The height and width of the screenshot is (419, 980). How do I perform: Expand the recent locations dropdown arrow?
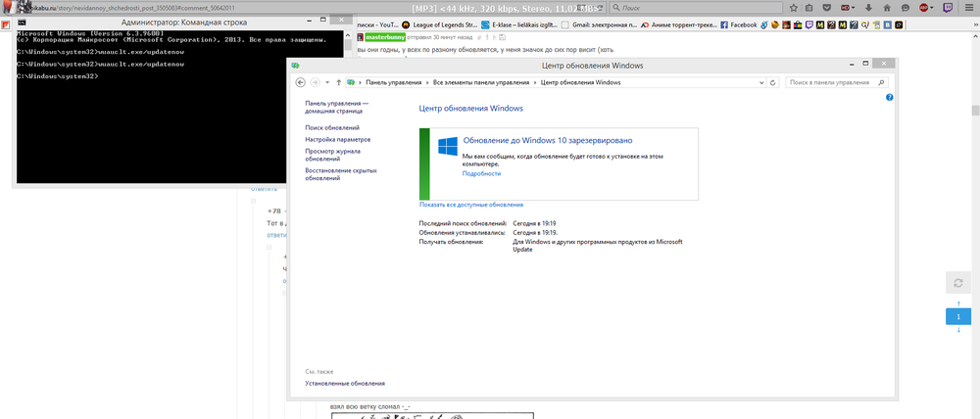click(x=326, y=82)
